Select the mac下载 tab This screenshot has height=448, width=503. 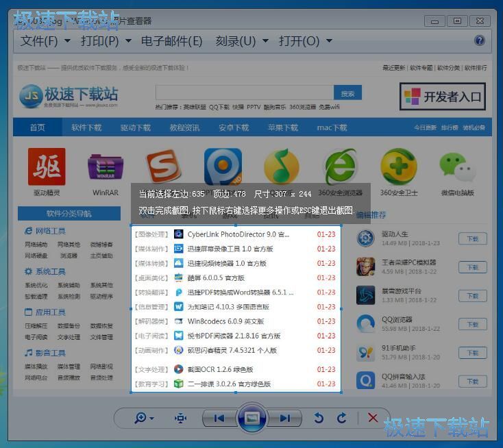click(x=332, y=127)
